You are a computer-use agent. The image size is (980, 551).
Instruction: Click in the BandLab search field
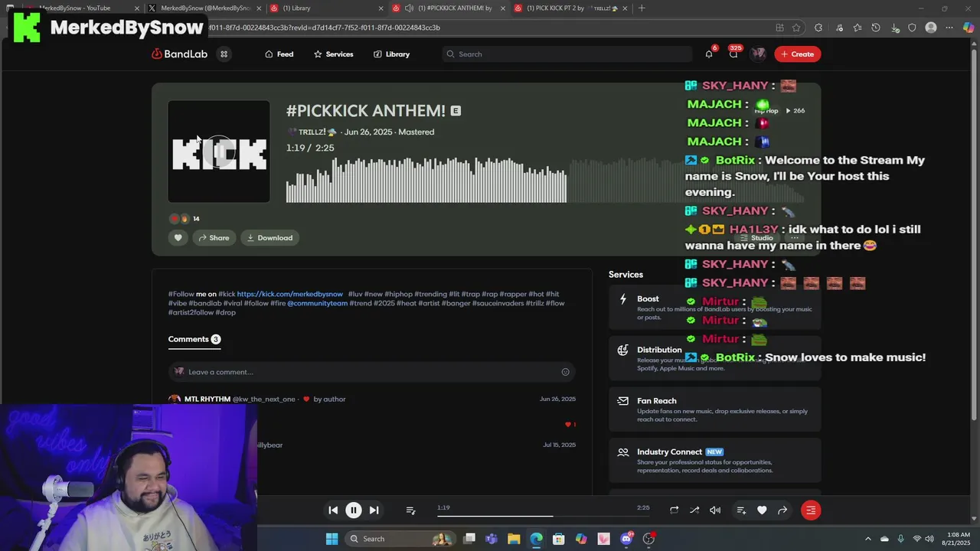567,54
